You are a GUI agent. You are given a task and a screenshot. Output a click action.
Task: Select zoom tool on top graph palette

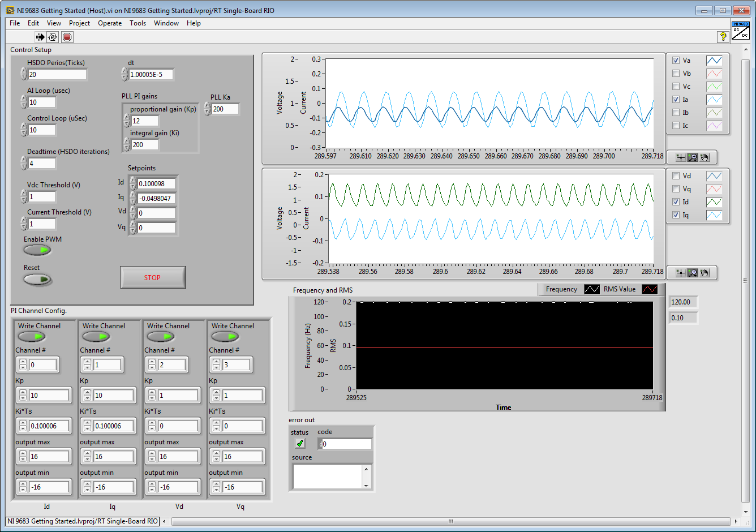click(692, 157)
